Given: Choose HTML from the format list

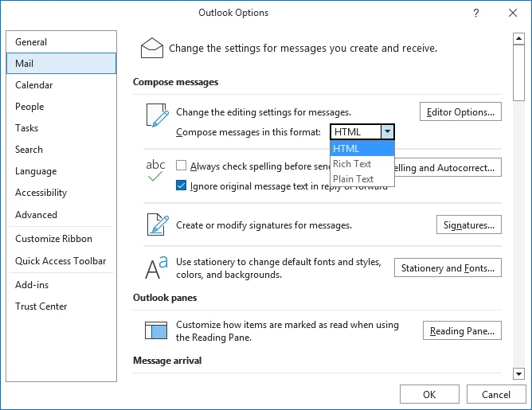Looking at the screenshot, I should tap(362, 149).
